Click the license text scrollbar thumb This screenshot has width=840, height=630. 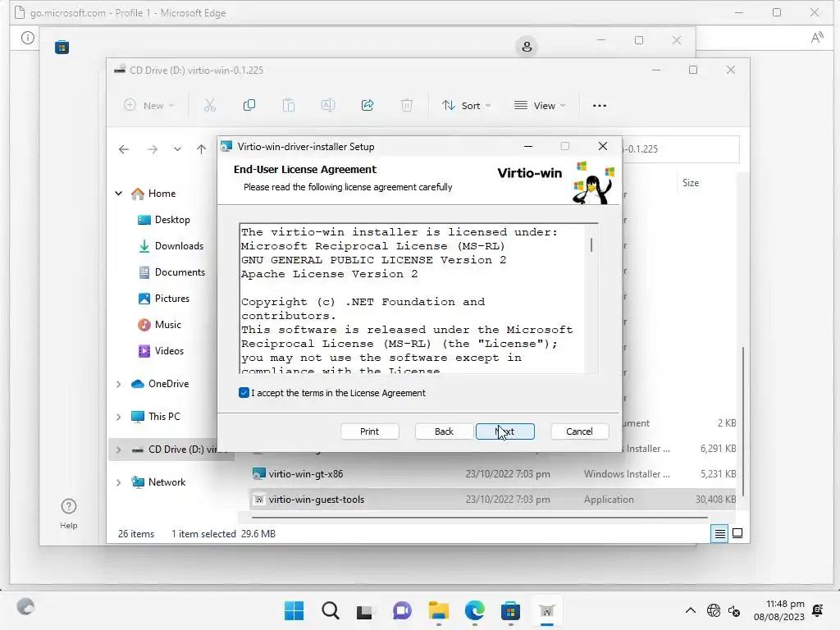click(x=591, y=244)
